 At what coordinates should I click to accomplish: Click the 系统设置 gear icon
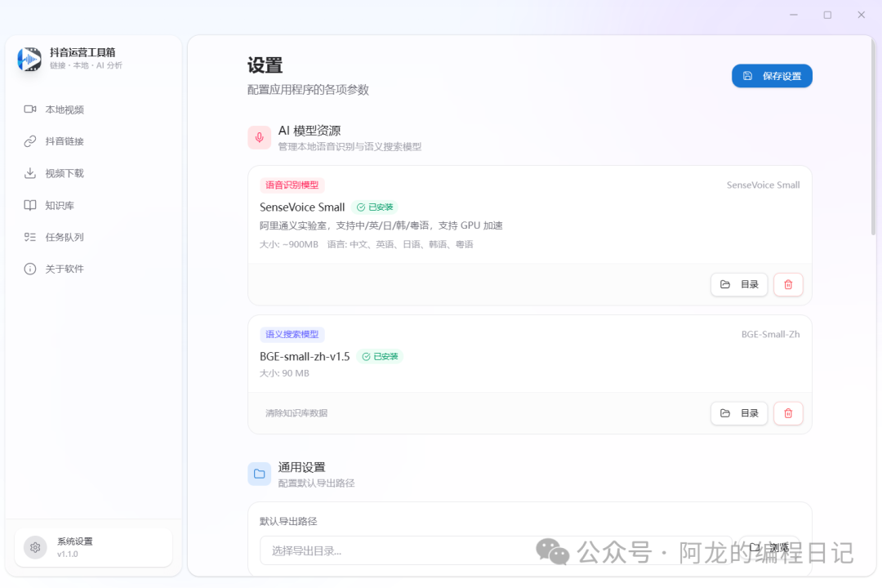(x=33, y=547)
